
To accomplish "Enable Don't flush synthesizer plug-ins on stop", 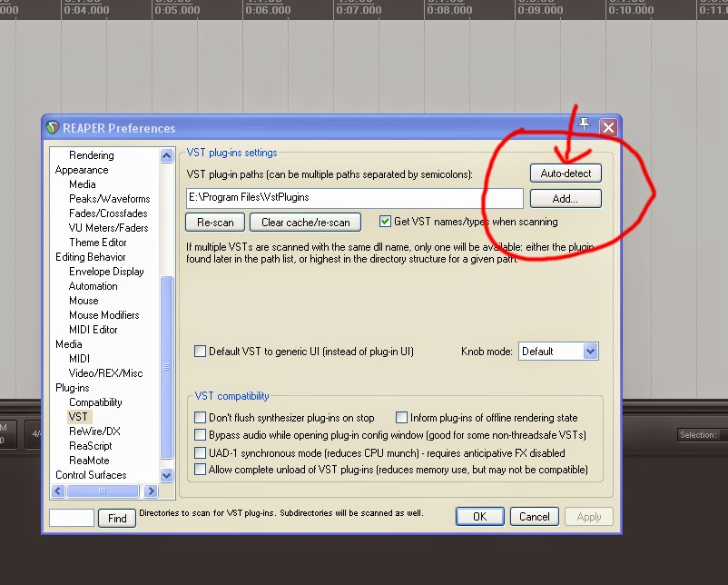I will [200, 417].
